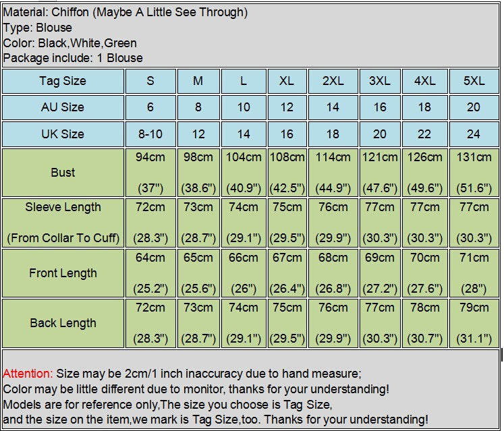Click the Tag Size header cell
Screen dimensions: 504x431
pyautogui.click(x=63, y=81)
